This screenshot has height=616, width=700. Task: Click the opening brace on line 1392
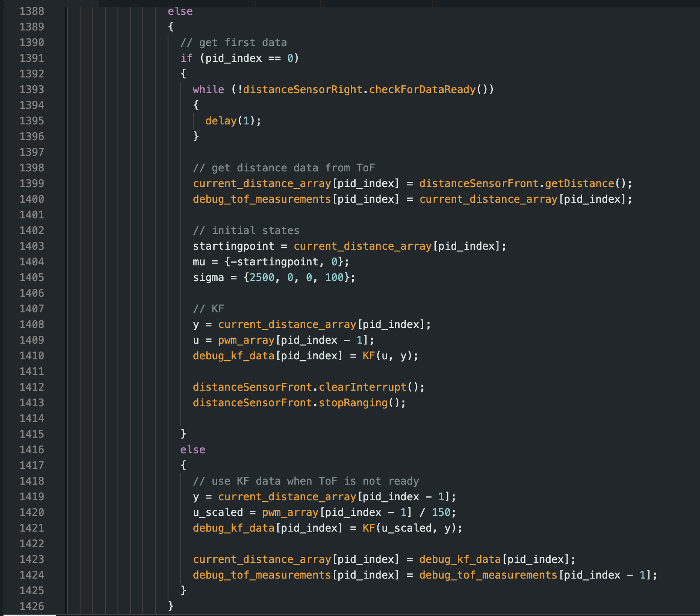(183, 74)
